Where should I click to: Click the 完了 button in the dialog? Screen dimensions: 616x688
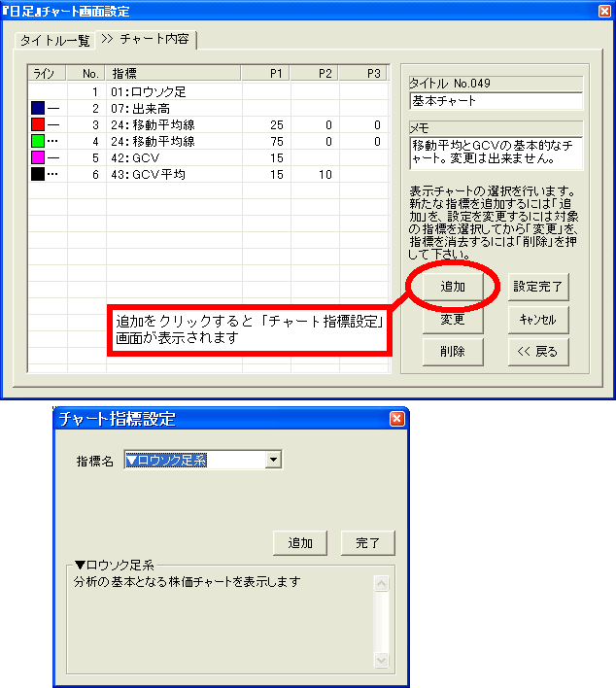point(368,542)
